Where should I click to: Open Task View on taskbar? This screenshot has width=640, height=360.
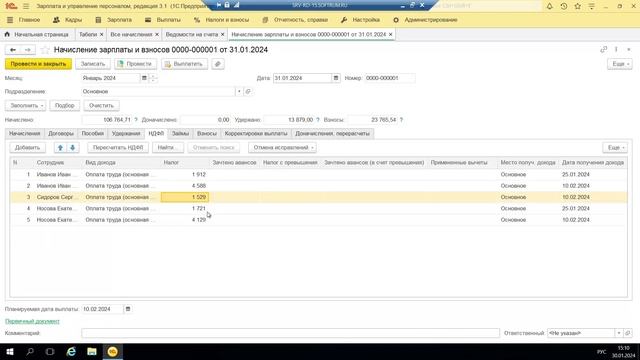[50, 351]
